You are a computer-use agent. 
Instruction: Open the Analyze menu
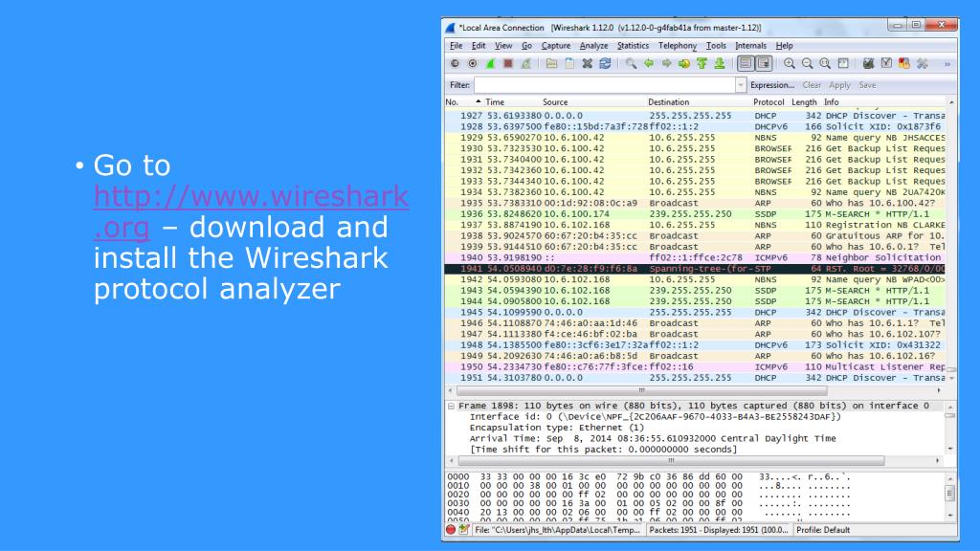(593, 46)
